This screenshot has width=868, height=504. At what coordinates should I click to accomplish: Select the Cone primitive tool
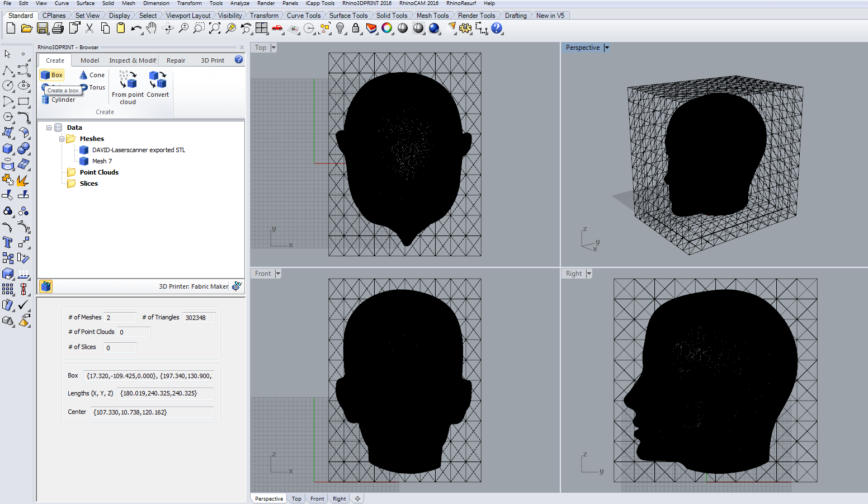[x=92, y=75]
